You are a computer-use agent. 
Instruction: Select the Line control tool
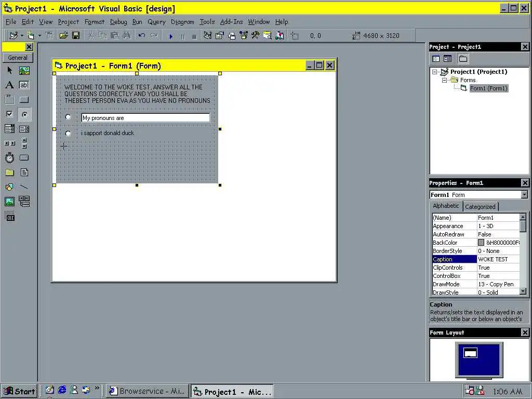[x=24, y=187]
